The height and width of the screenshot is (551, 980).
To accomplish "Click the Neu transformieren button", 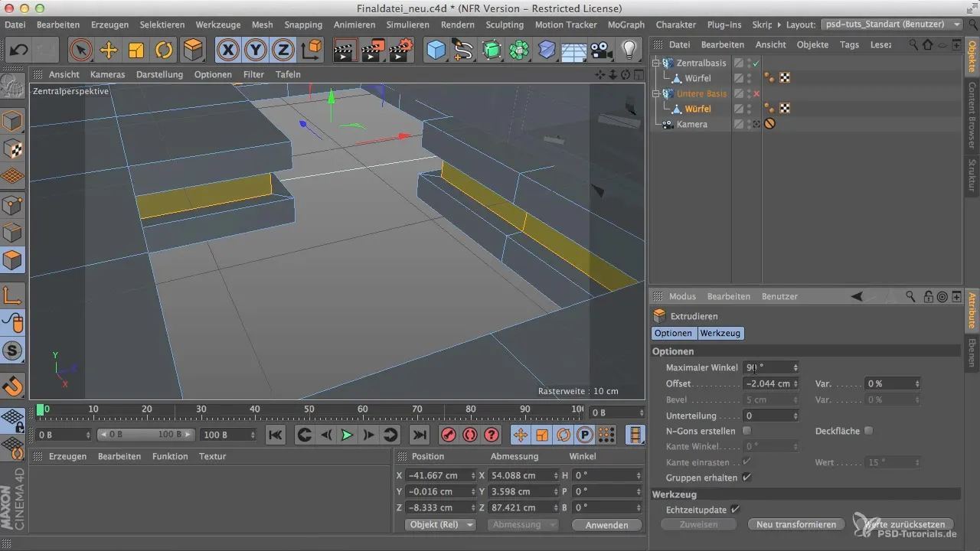I will [796, 524].
